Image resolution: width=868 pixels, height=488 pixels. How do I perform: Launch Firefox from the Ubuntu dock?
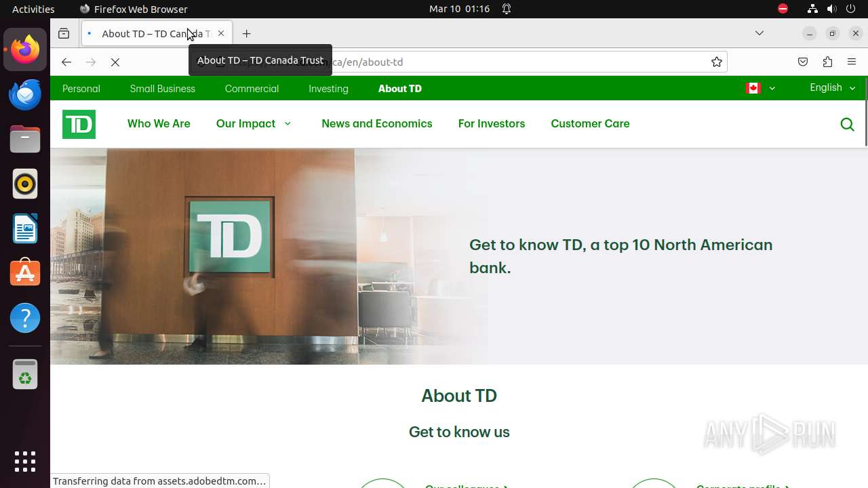click(x=25, y=49)
